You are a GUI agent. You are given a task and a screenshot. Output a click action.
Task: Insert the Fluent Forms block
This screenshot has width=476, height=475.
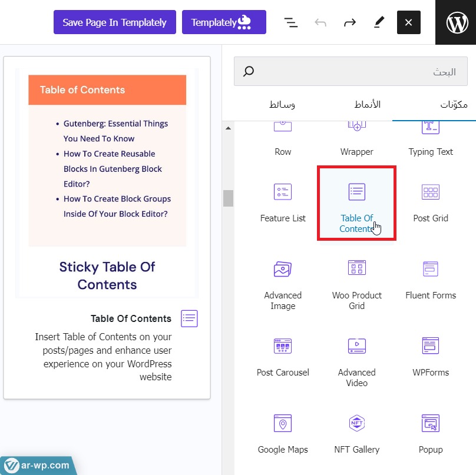click(431, 281)
